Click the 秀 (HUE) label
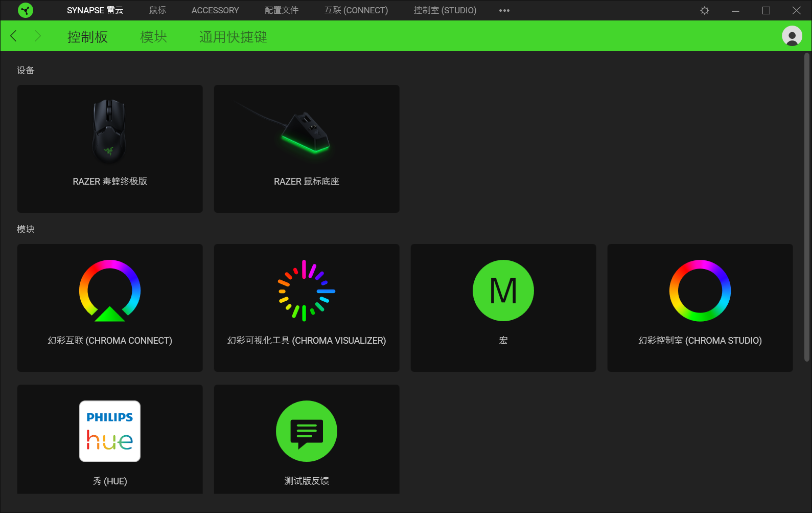This screenshot has height=513, width=812. 110,481
